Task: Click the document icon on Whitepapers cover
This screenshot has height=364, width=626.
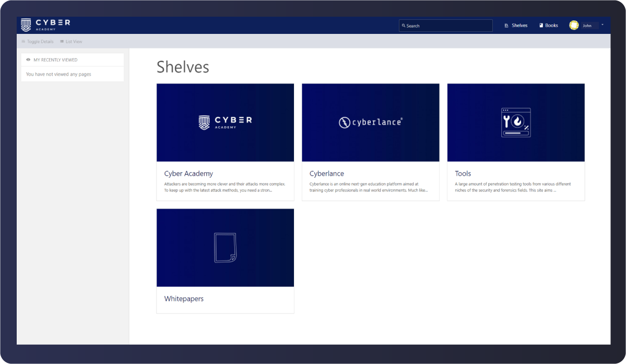Action: pos(225,248)
